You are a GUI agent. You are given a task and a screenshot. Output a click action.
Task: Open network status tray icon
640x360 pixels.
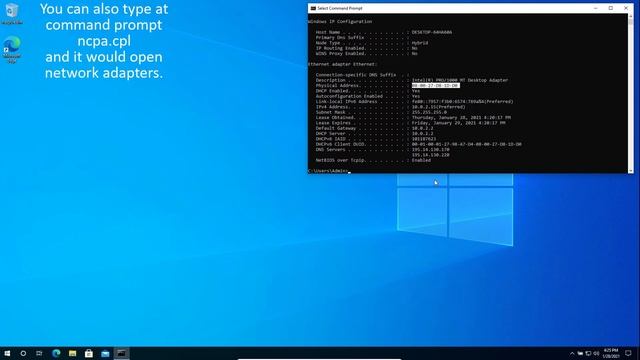(588, 353)
